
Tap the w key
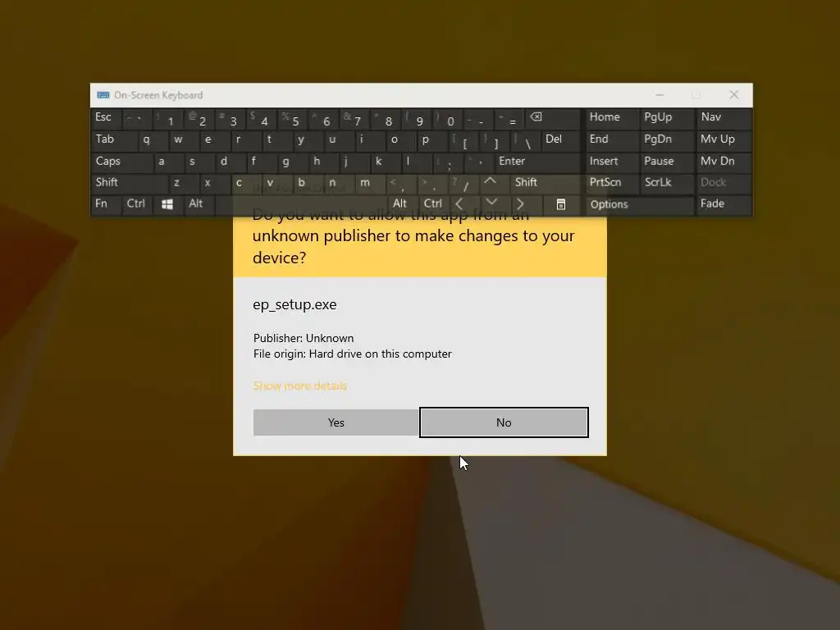tap(183, 139)
